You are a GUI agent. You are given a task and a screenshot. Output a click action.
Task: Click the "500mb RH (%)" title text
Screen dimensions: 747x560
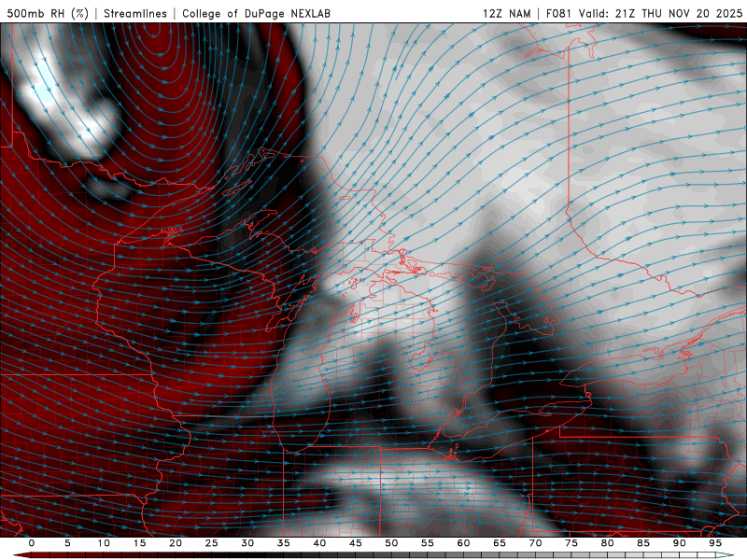click(48, 13)
